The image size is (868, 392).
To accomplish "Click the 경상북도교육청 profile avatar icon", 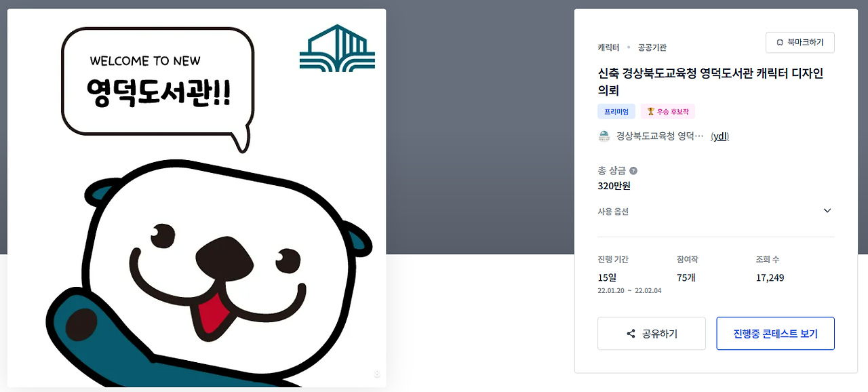I will tap(604, 136).
